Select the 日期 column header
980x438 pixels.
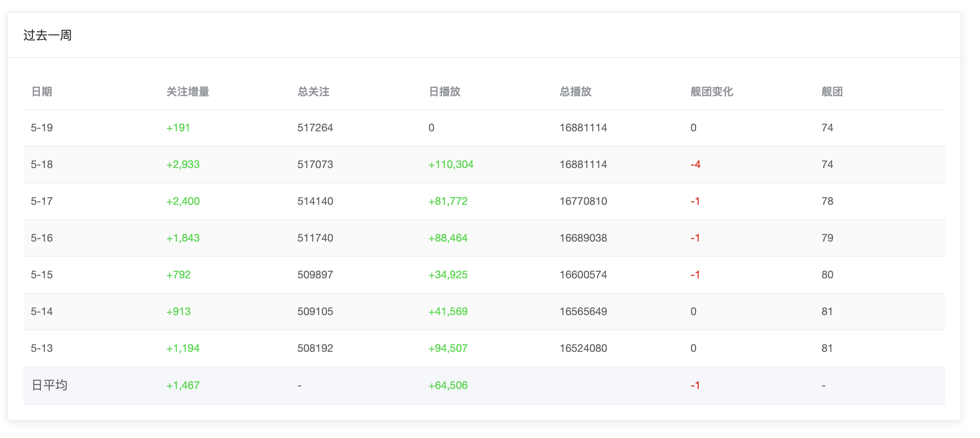[x=42, y=92]
